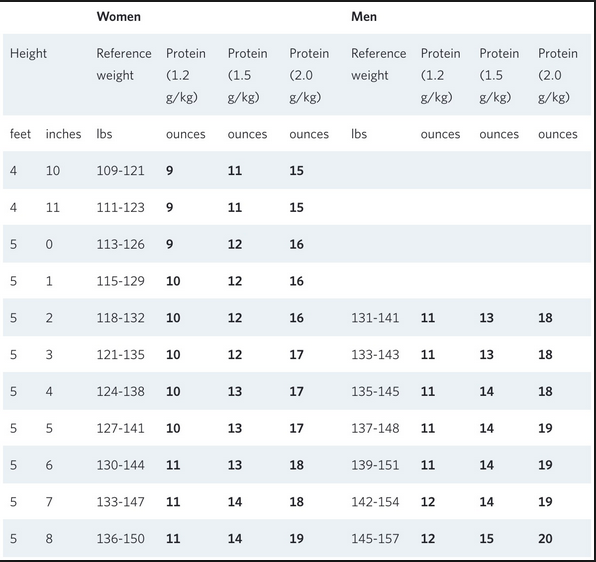Select the men's Protein (1.2 g/kg) header
The height and width of the screenshot is (562, 596).
440,75
